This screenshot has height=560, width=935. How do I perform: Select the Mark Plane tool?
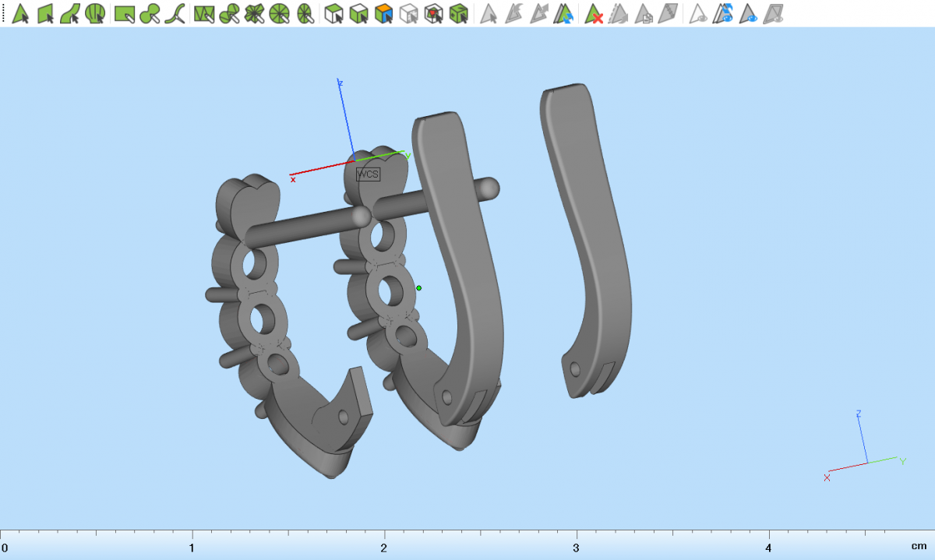pos(45,13)
